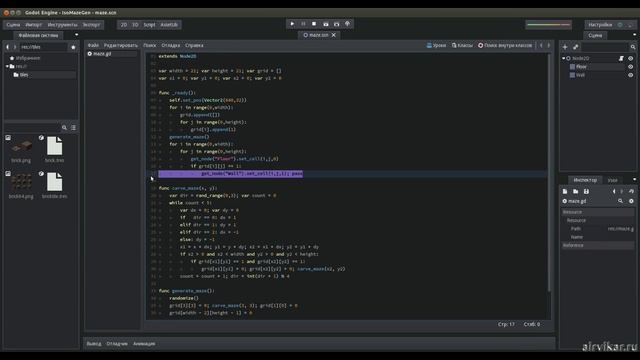Open script attached to Node2D
This screenshot has width=640, height=360.
[x=621, y=58]
